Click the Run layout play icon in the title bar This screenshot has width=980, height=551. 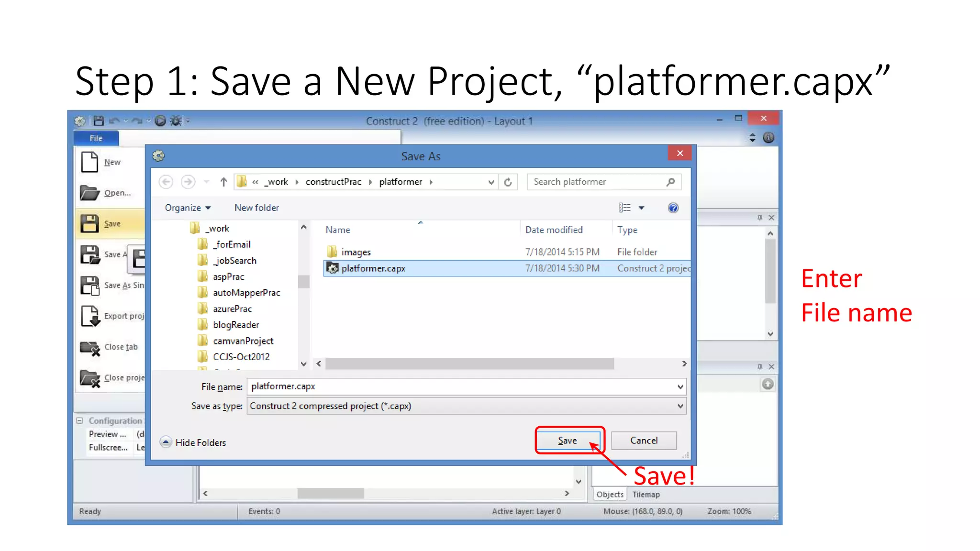click(x=160, y=121)
